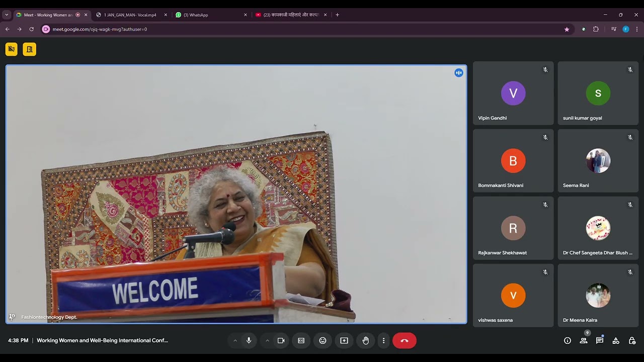Viewport: 644px width, 362px height.
Task: Click the yellow camera-off icon at top left
Action: (x=12, y=49)
